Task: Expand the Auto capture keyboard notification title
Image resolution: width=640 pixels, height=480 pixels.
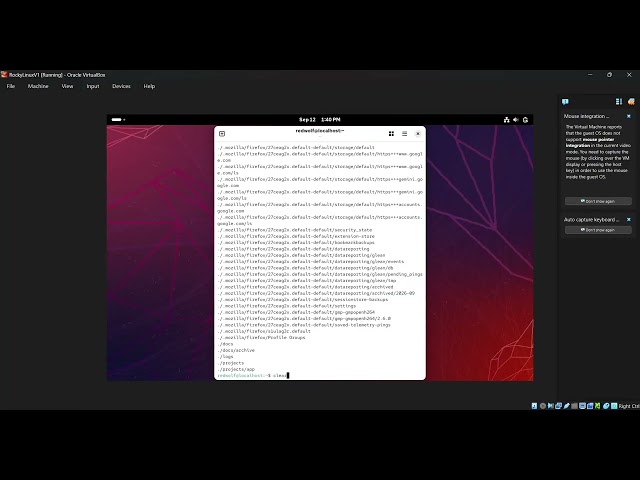Action: pos(591,220)
